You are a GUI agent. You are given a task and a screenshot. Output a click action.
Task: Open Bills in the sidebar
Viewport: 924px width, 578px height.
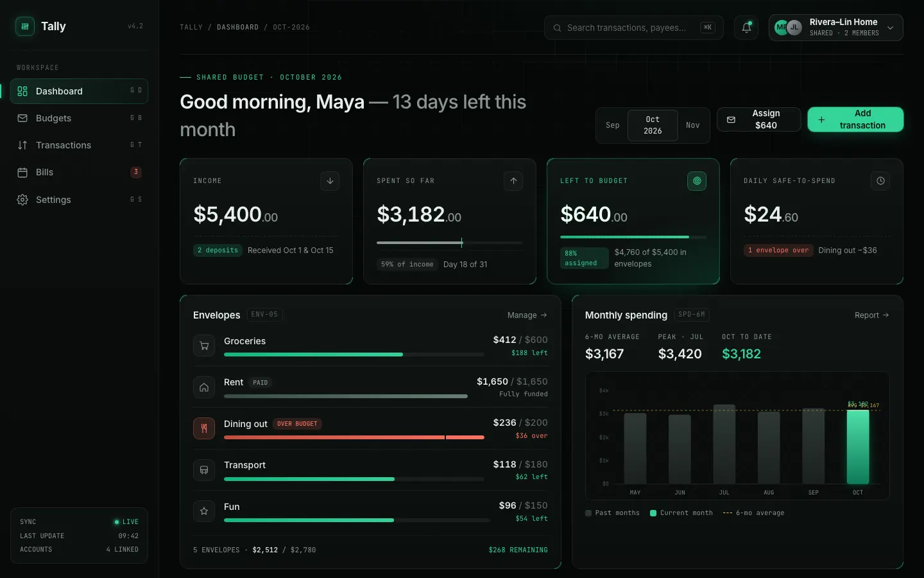pyautogui.click(x=79, y=172)
